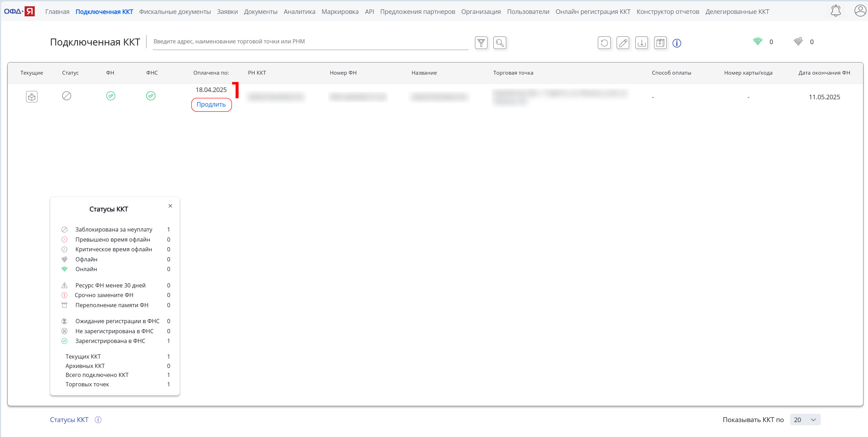Screen dimensions: 868x437
Task: Open Маркировка menu item
Action: pyautogui.click(x=340, y=11)
